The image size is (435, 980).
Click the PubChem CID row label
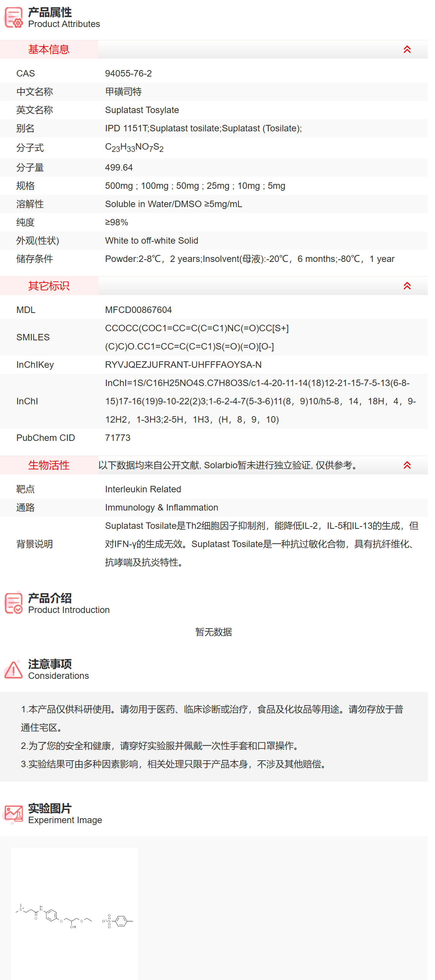point(46,438)
